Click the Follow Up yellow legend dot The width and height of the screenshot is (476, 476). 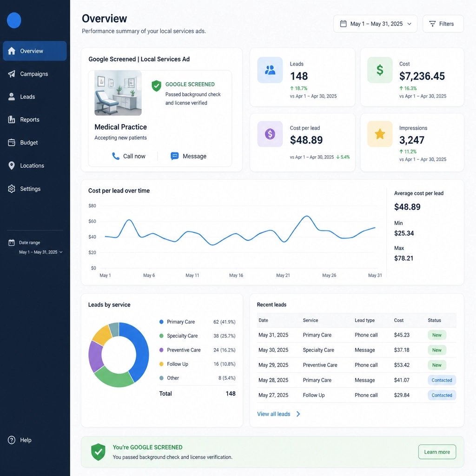tap(161, 364)
